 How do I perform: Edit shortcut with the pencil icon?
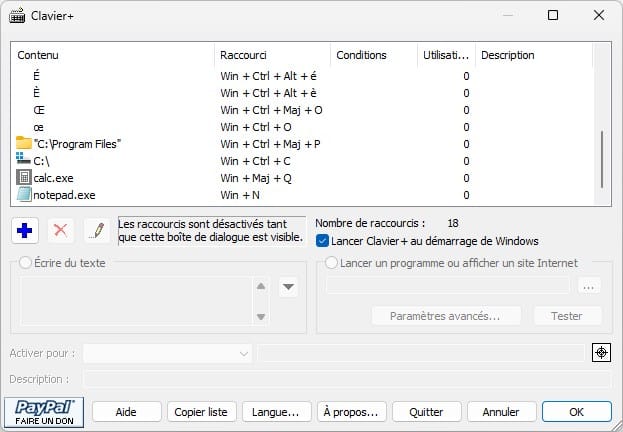pyautogui.click(x=97, y=231)
